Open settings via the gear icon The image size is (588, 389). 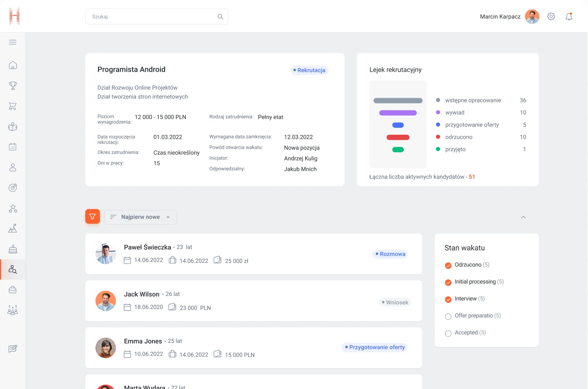(551, 16)
